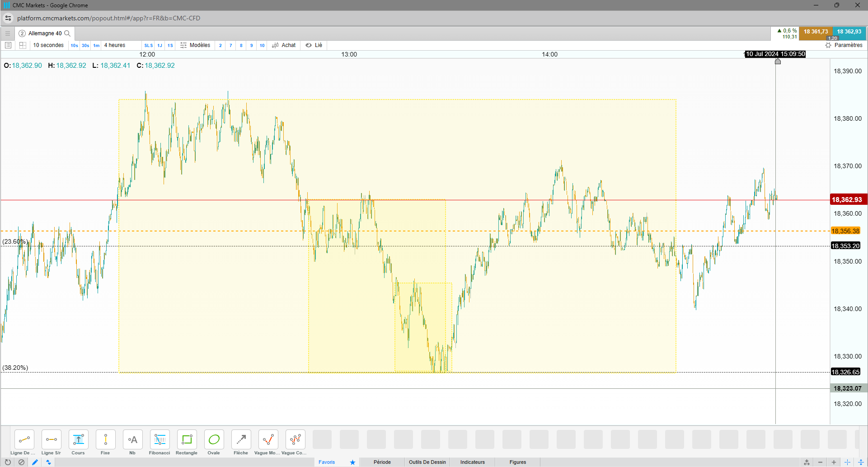
Task: Toggle the Lié eye link option
Action: pyautogui.click(x=314, y=45)
